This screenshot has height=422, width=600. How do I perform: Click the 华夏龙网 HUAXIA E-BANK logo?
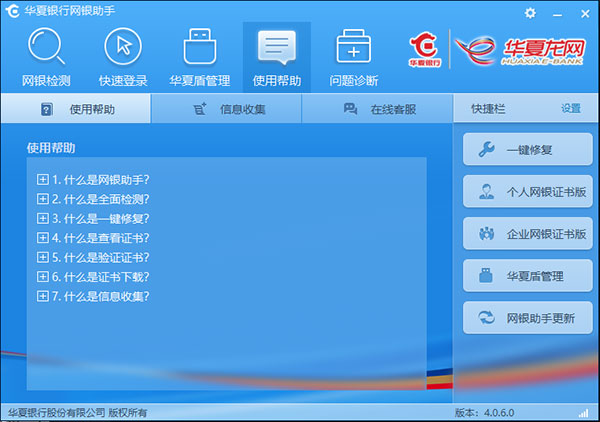(x=520, y=51)
